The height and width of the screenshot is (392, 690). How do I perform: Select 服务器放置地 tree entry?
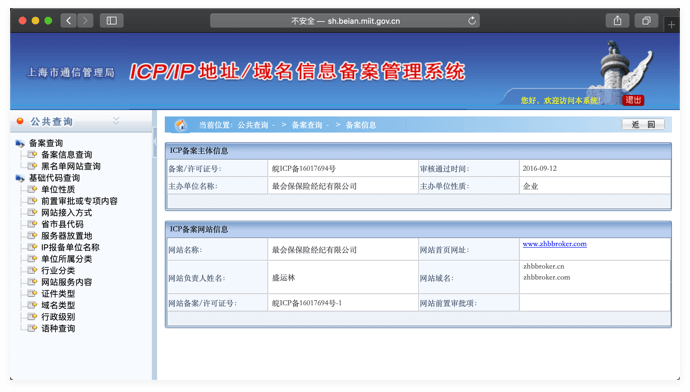[x=66, y=236]
